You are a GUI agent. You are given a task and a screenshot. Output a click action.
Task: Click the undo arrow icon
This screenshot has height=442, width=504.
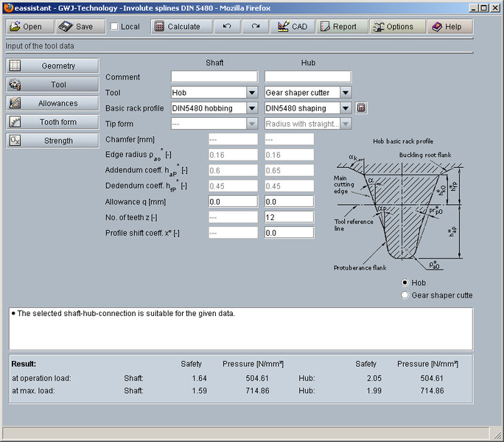point(227,27)
